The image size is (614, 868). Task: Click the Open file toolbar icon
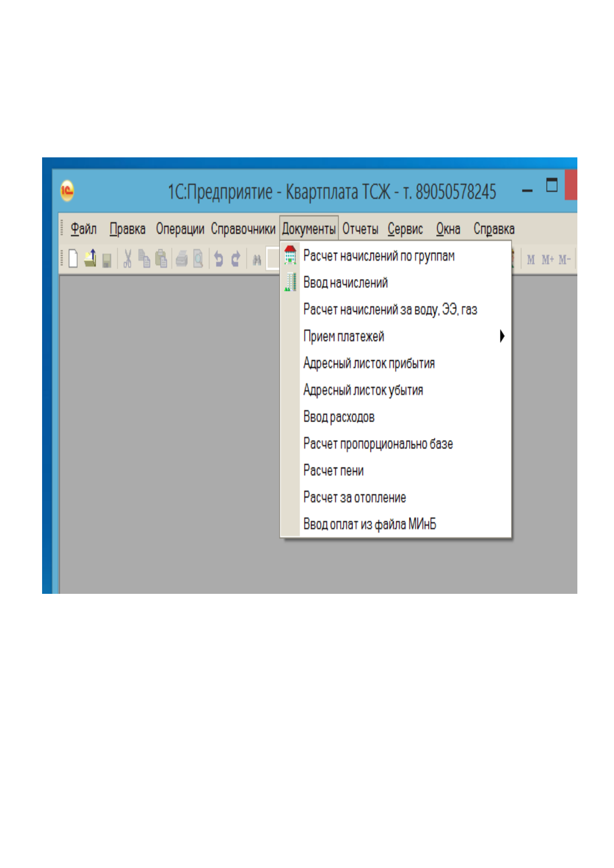point(90,258)
